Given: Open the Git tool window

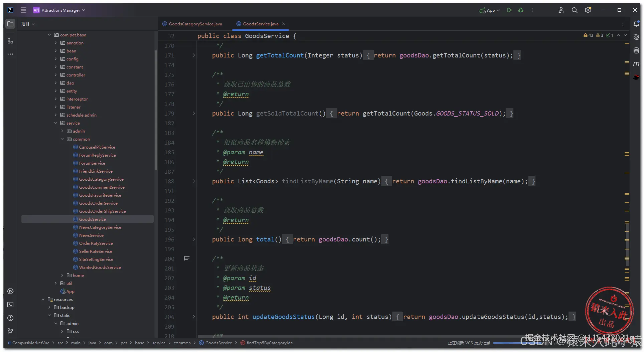Looking at the screenshot, I should tap(10, 331).
